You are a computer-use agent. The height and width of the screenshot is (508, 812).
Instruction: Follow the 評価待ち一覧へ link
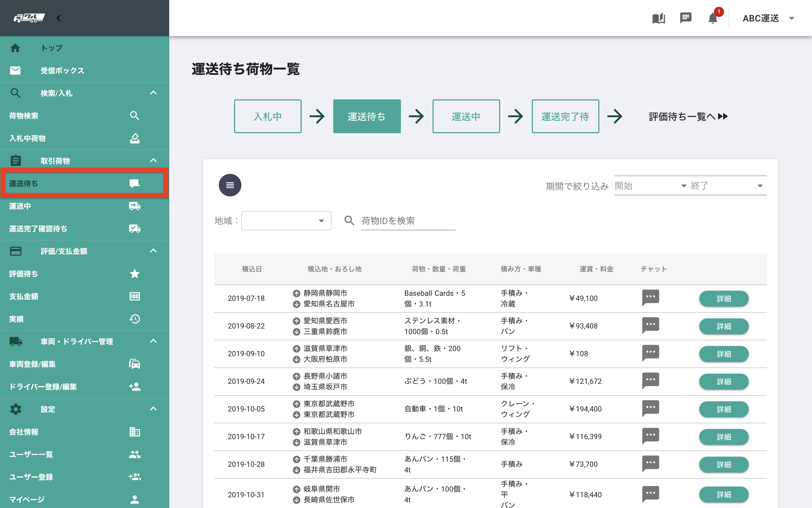click(688, 117)
